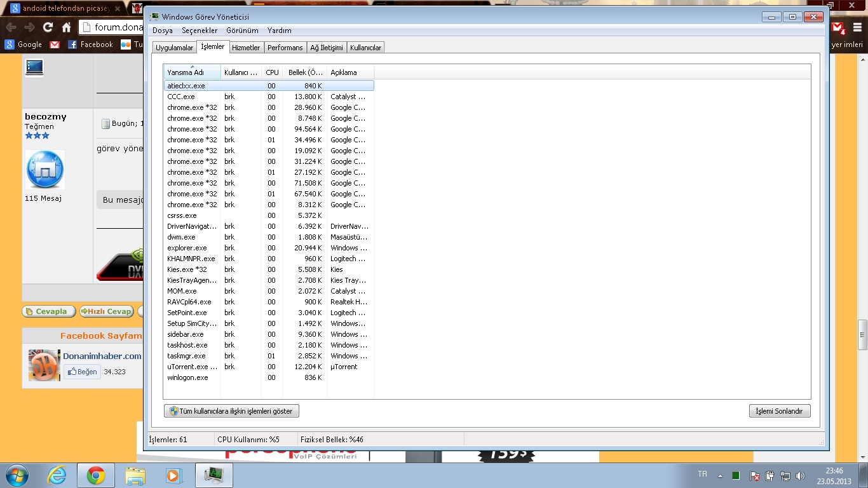Click the TR language indicator
Viewport: 868px width, 488px height.
pyautogui.click(x=702, y=474)
